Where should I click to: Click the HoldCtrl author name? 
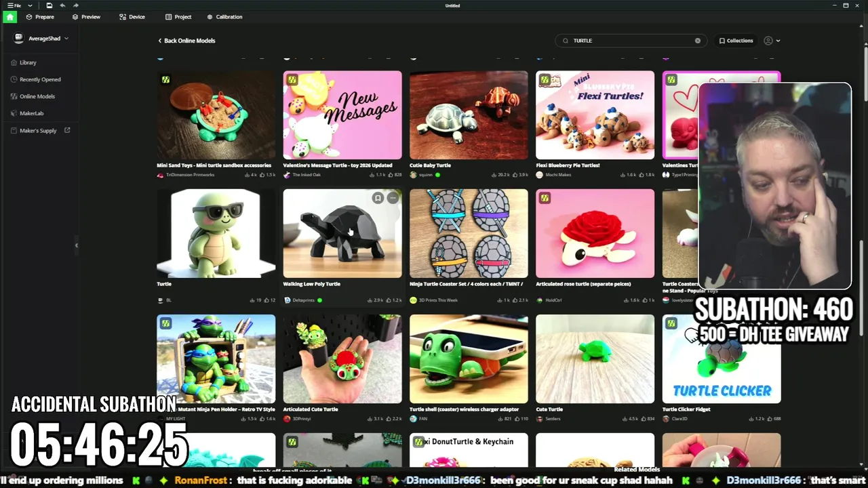(553, 300)
